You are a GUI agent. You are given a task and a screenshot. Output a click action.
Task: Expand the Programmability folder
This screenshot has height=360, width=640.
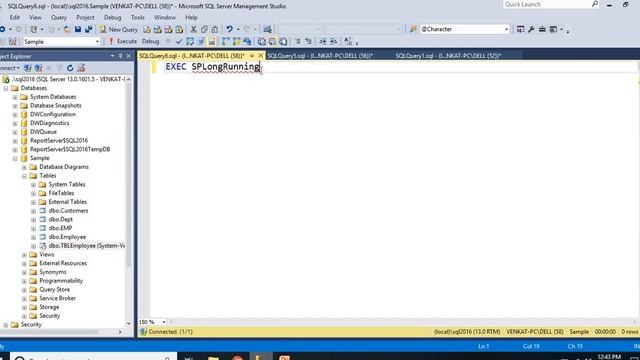coord(24,281)
